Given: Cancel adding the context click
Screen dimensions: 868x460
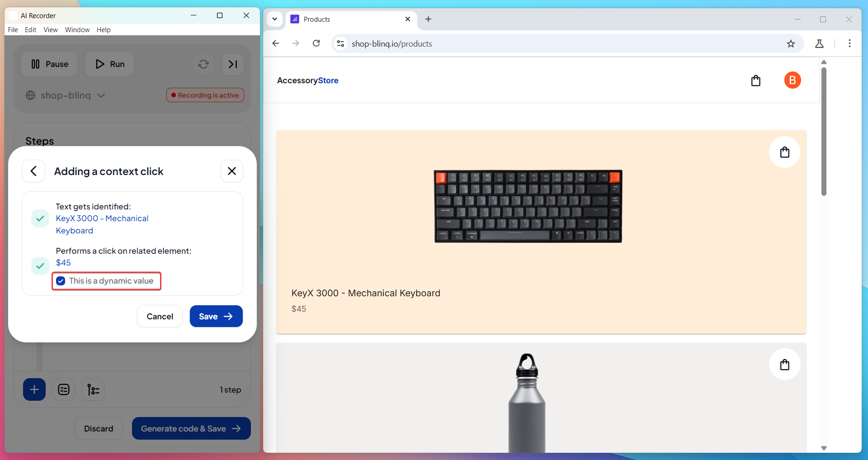Looking at the screenshot, I should (160, 316).
